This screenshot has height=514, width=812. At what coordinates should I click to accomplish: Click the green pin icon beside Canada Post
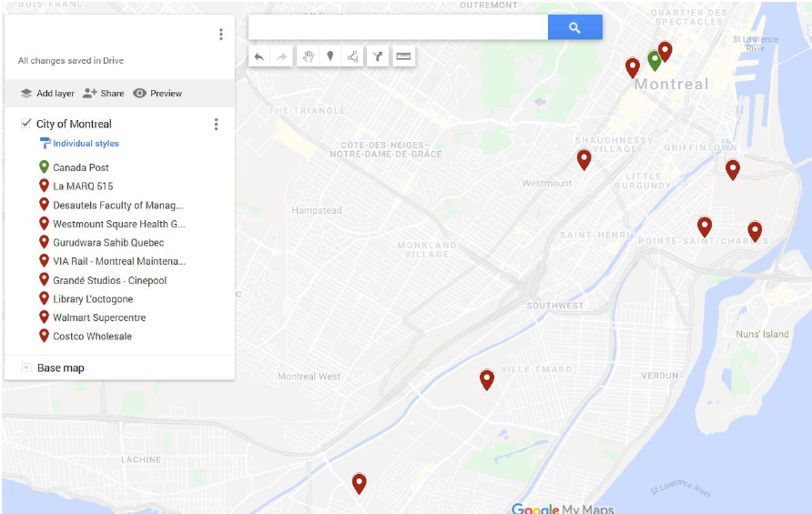pyautogui.click(x=44, y=166)
